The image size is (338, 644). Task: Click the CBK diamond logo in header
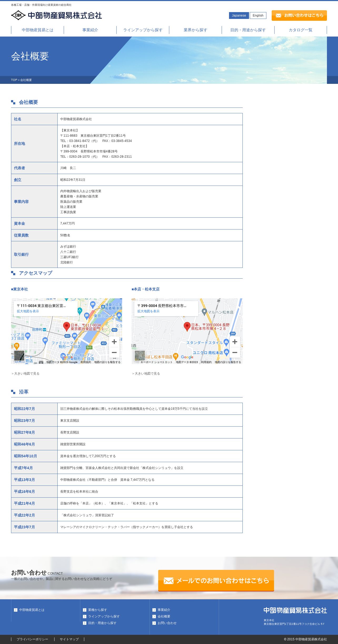click(18, 15)
